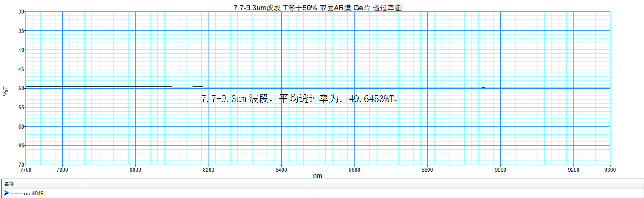644x198 pixels.
Task: Click the average transmittance annotation 49.6453%T
Action: pos(297,99)
